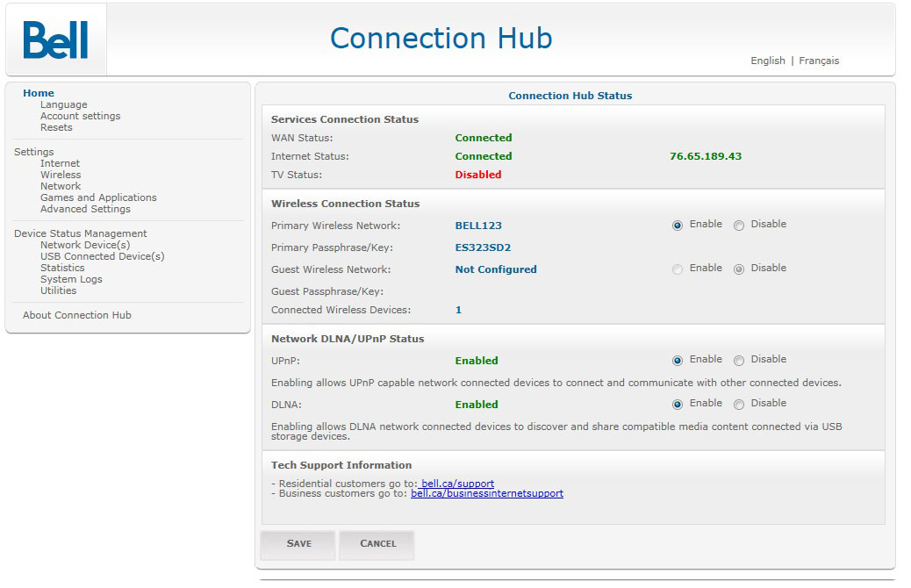The width and height of the screenshot is (911, 588).
Task: Click the Network DLNA/UPnP Status heading
Action: point(348,339)
